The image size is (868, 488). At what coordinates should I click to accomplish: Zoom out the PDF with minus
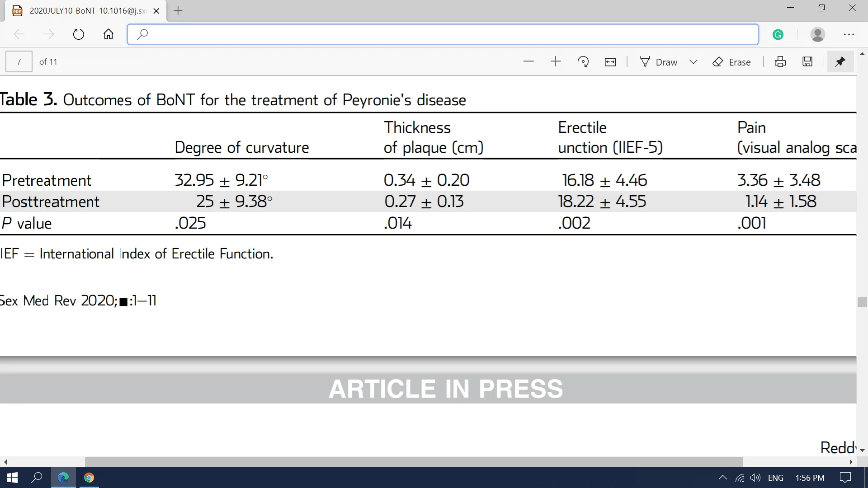pos(528,62)
